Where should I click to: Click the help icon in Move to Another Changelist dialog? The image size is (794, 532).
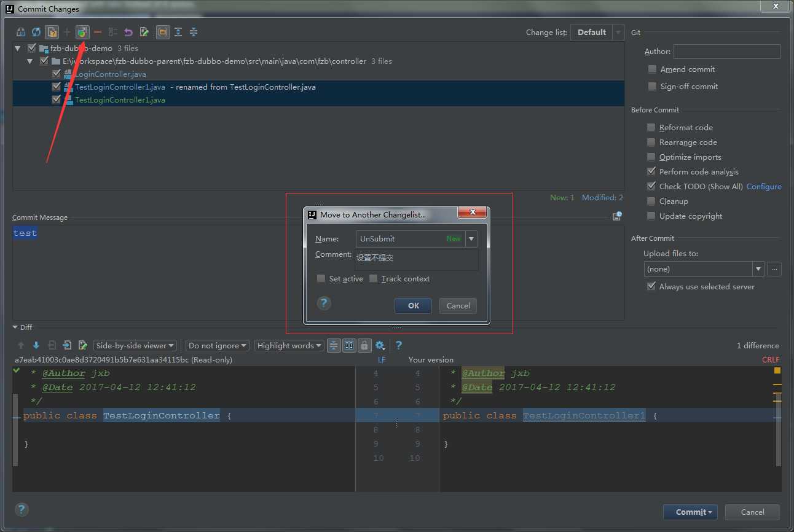click(324, 303)
